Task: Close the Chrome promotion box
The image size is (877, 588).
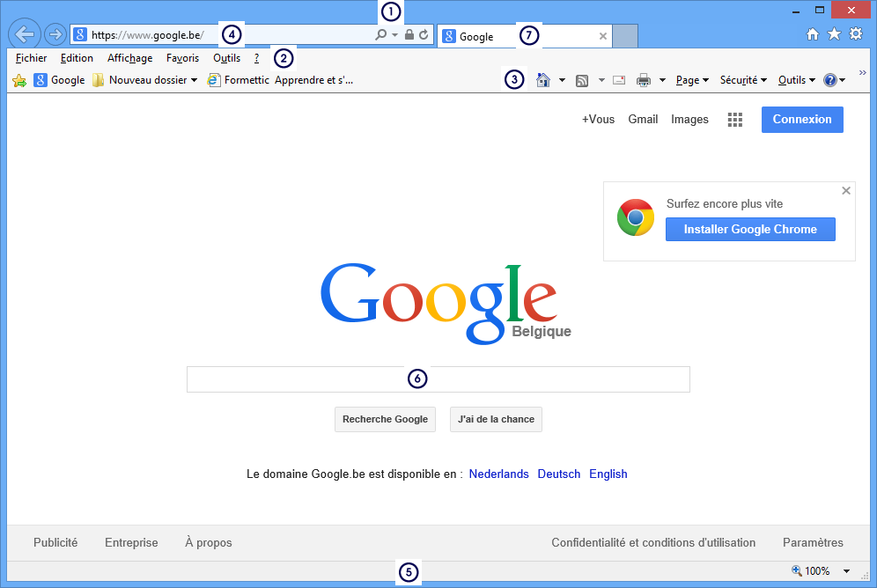Action: click(x=846, y=191)
